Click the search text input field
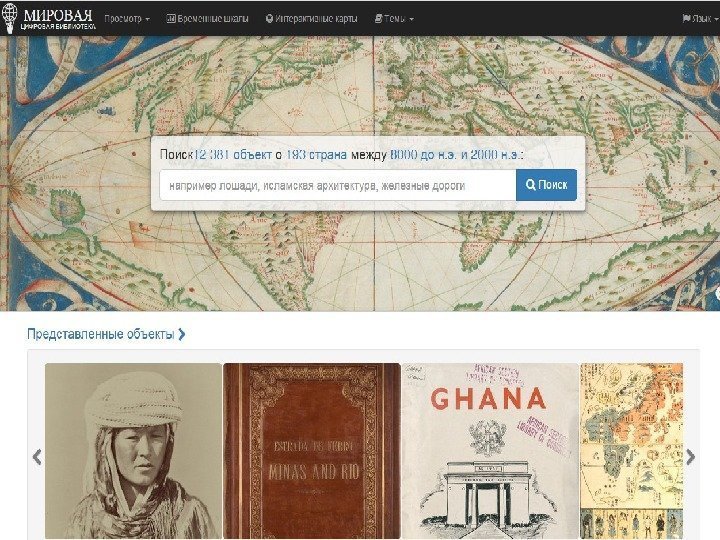This screenshot has width=720, height=540. coord(338,186)
